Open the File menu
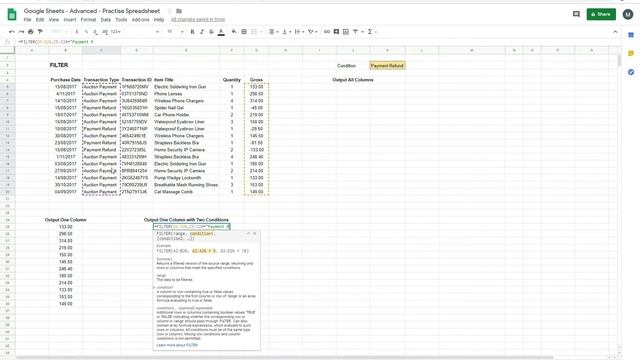The height and width of the screenshot is (360, 640). (27, 20)
